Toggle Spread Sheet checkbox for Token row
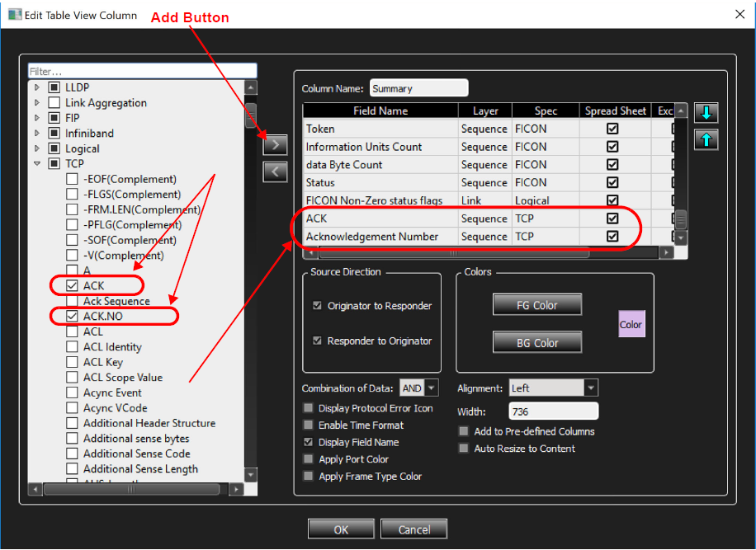756x550 pixels. (x=612, y=129)
